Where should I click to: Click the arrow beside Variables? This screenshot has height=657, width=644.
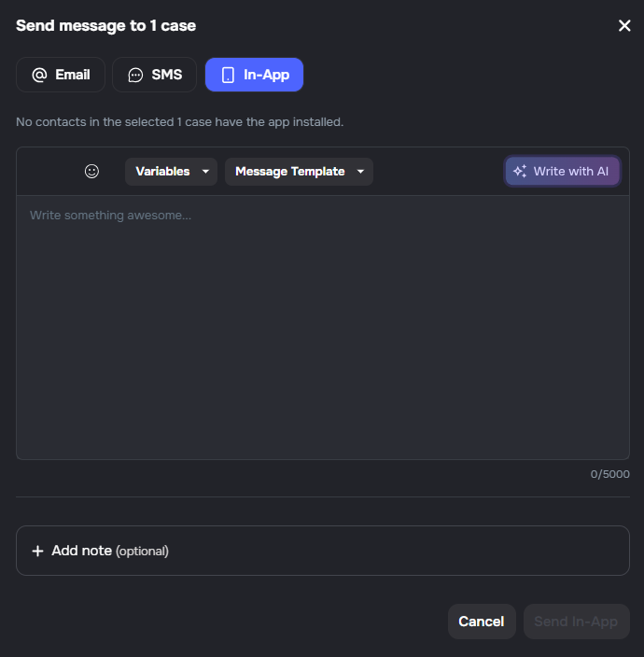tap(205, 172)
